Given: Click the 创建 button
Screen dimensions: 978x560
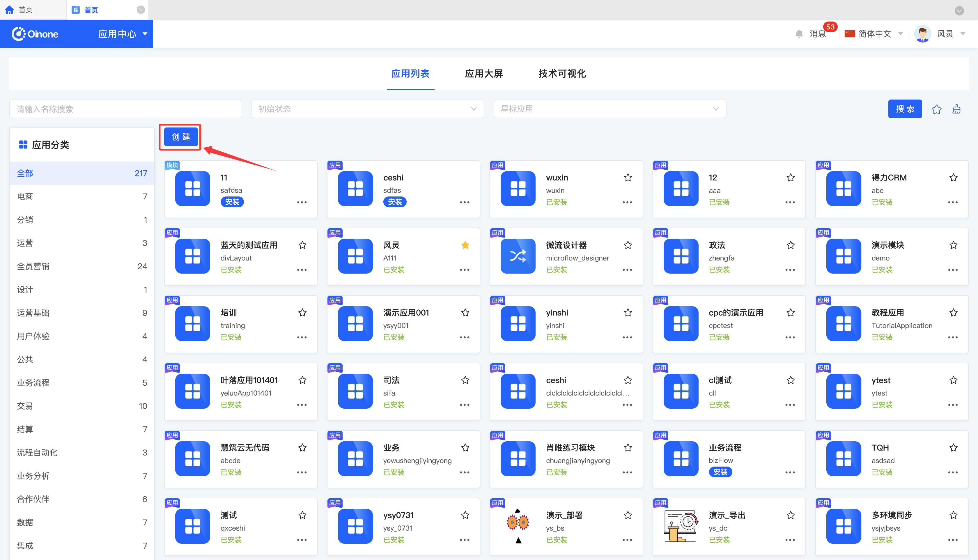Looking at the screenshot, I should tap(181, 137).
